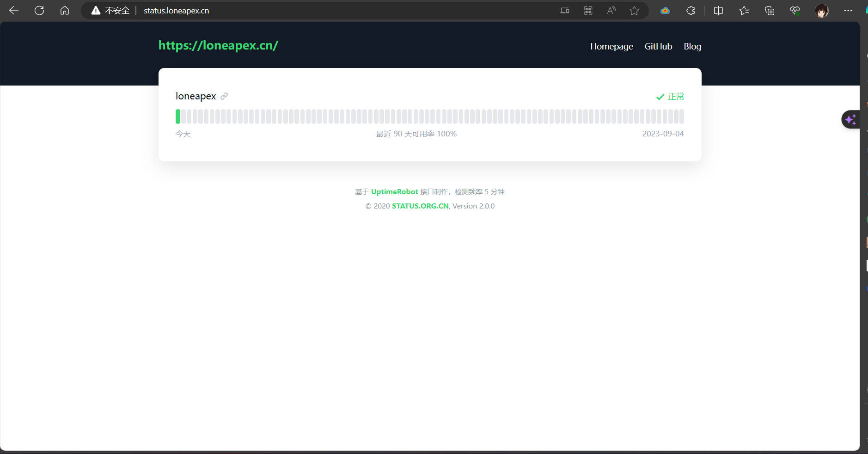This screenshot has width=868, height=454.
Task: Add this page to favorites star
Action: tap(634, 11)
